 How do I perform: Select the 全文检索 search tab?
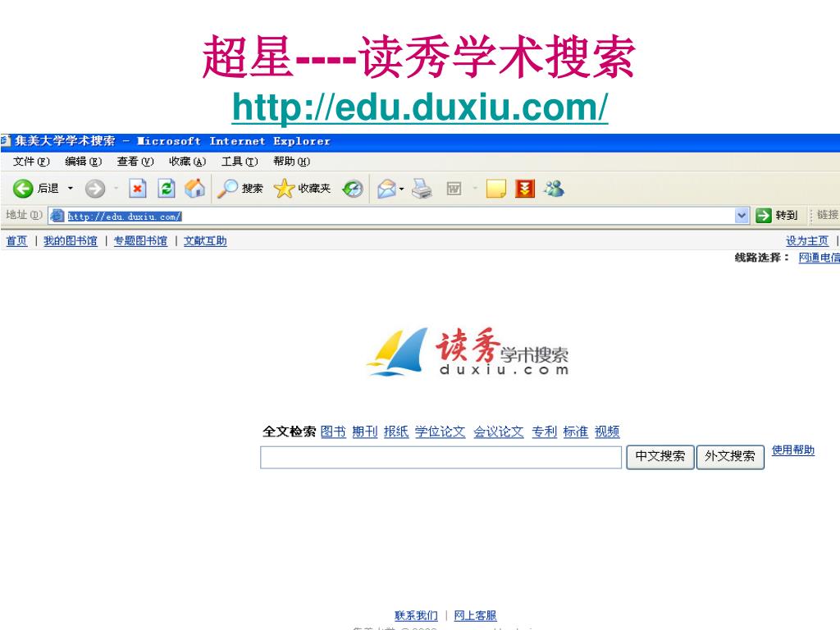(289, 431)
